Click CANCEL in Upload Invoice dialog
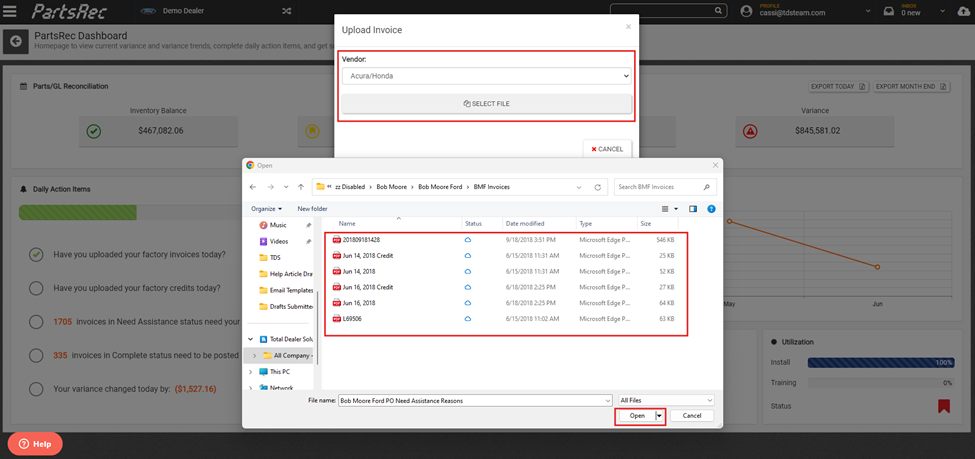The height and width of the screenshot is (459, 975). pyautogui.click(x=607, y=149)
